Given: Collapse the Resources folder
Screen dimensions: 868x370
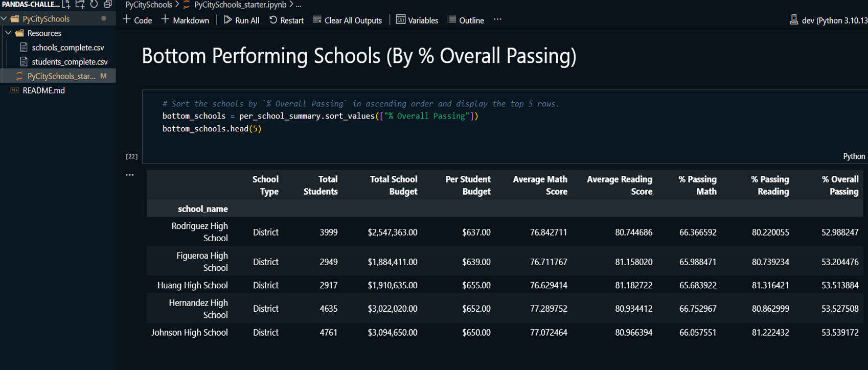Looking at the screenshot, I should tap(9, 33).
